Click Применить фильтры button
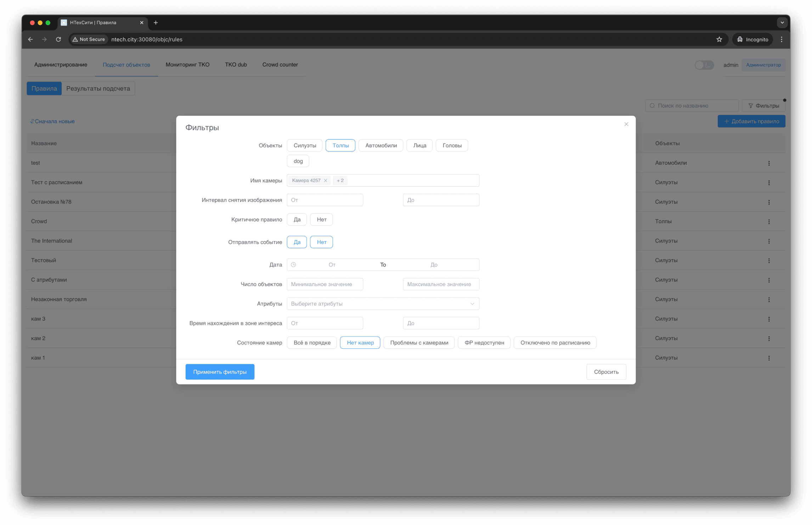 [220, 372]
